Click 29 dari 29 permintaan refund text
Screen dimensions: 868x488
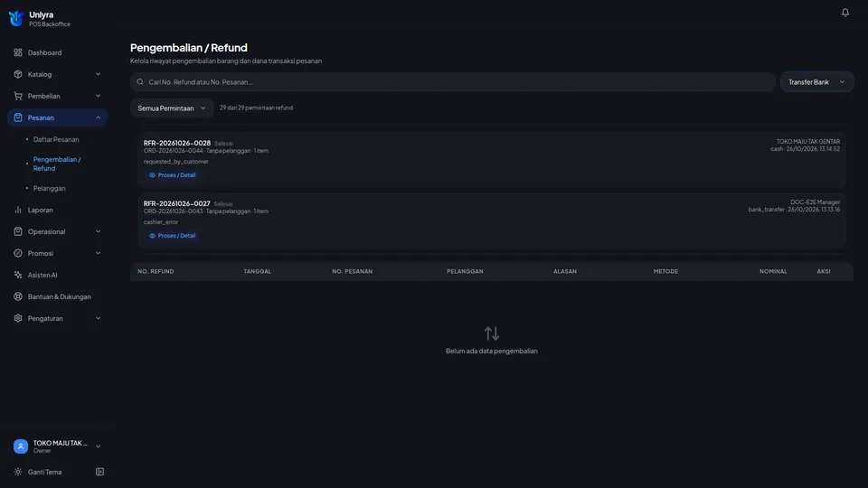coord(256,108)
